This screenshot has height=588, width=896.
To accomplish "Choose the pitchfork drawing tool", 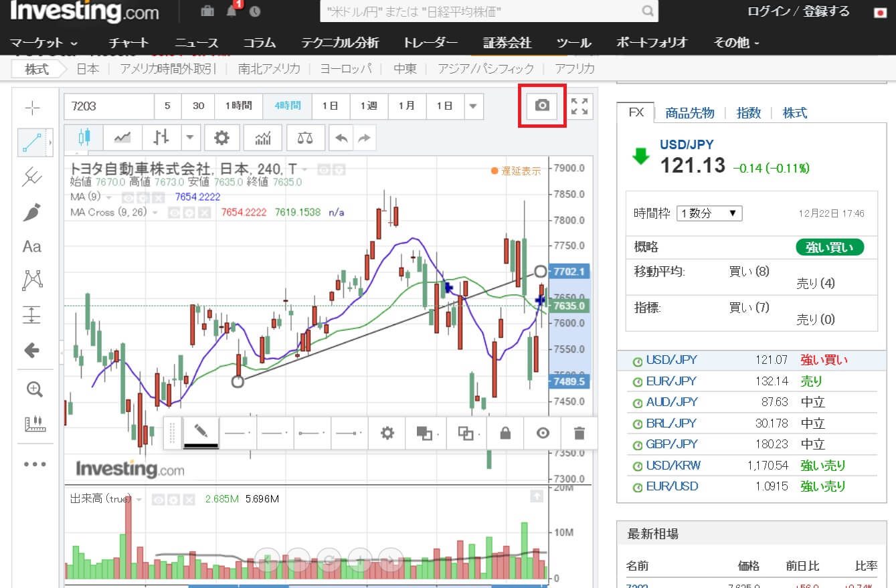I will [x=32, y=177].
